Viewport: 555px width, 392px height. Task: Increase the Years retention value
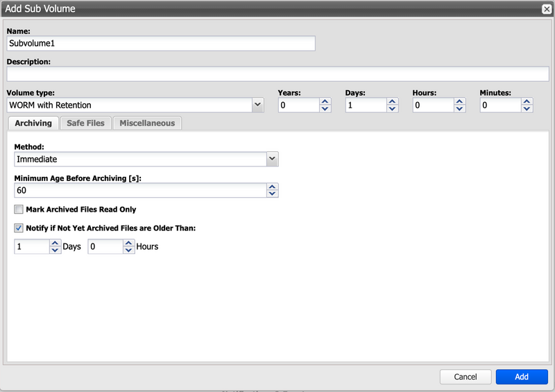click(x=325, y=102)
